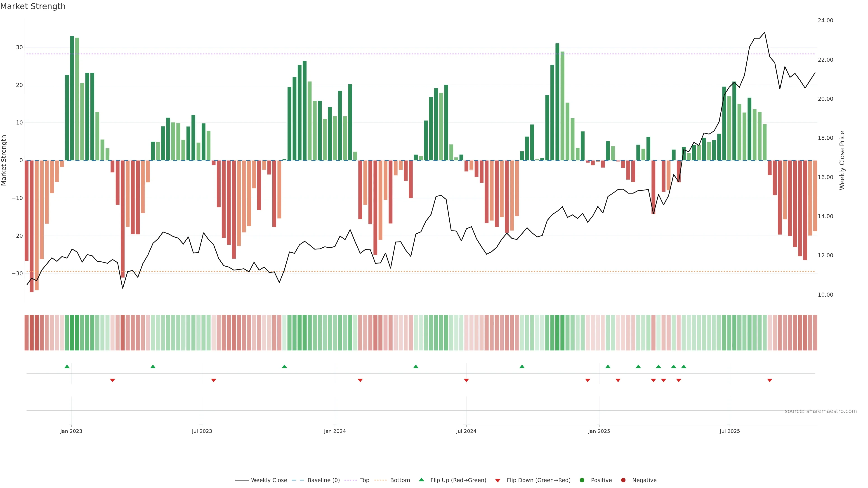868x488 pixels.
Task: Click the first green flip-up marker near Jan 2023
Action: click(x=67, y=366)
